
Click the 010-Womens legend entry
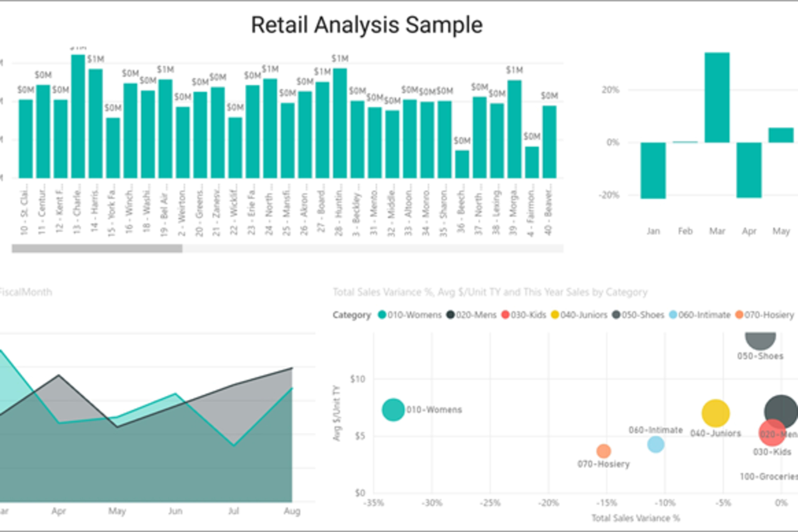(410, 315)
